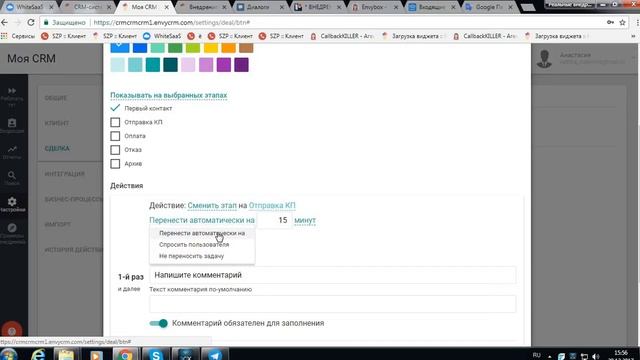Open the 'Клиент' settings section
This screenshot has width=640, height=360.
point(57,123)
